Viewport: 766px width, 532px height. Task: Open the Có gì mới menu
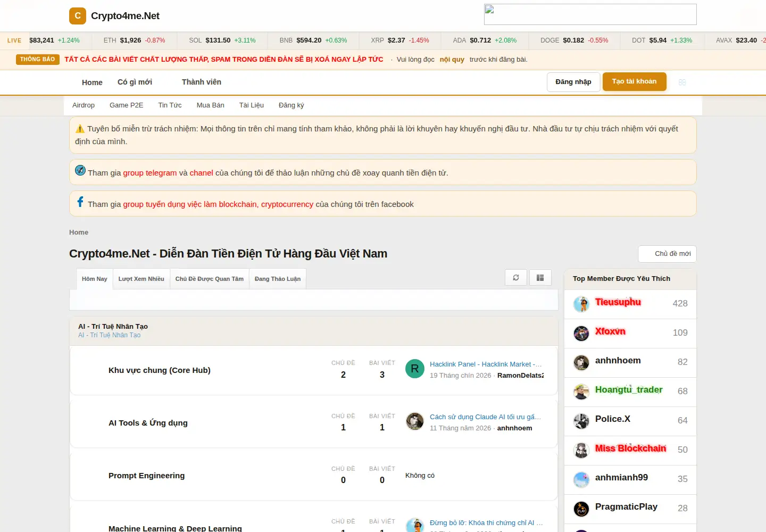coord(135,82)
